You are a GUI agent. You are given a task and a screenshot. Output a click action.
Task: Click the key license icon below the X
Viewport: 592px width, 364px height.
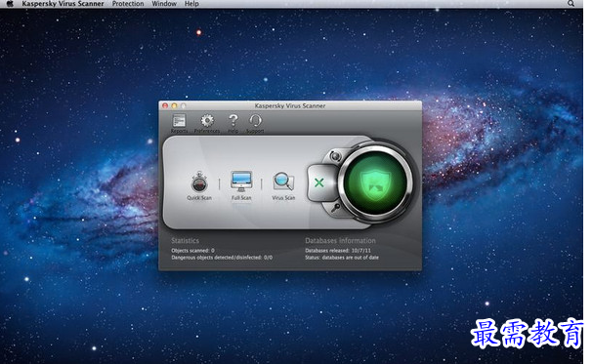[x=335, y=208]
